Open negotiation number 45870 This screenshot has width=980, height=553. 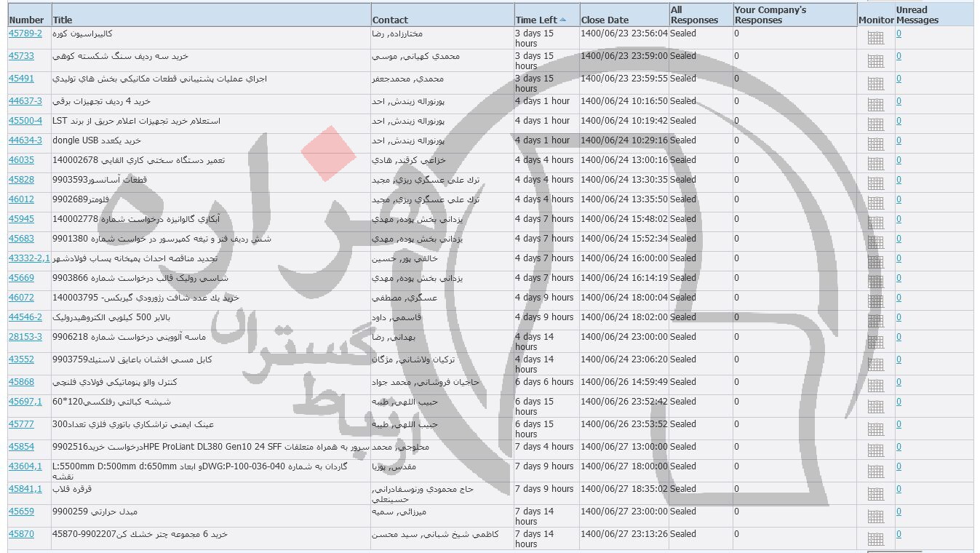click(x=21, y=534)
